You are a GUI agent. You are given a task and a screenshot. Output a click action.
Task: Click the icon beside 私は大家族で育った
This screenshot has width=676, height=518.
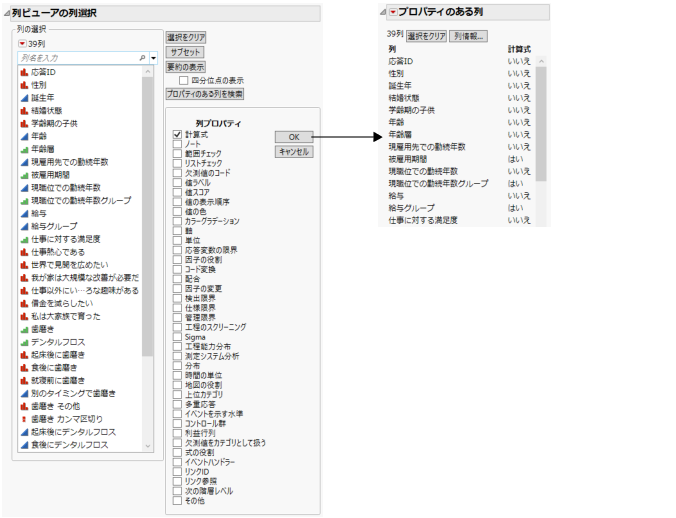25,316
